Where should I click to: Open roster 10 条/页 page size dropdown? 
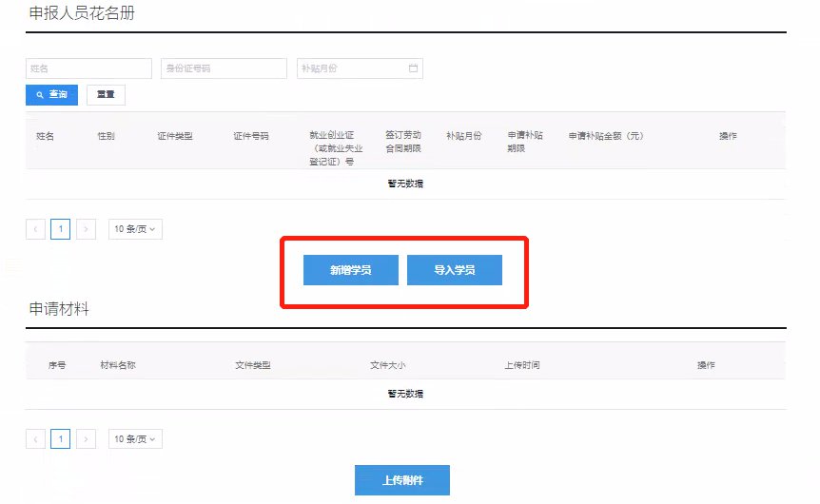(135, 229)
